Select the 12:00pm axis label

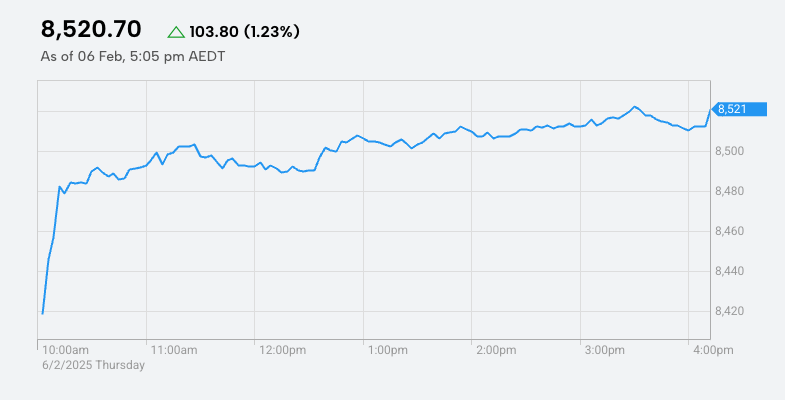(282, 350)
